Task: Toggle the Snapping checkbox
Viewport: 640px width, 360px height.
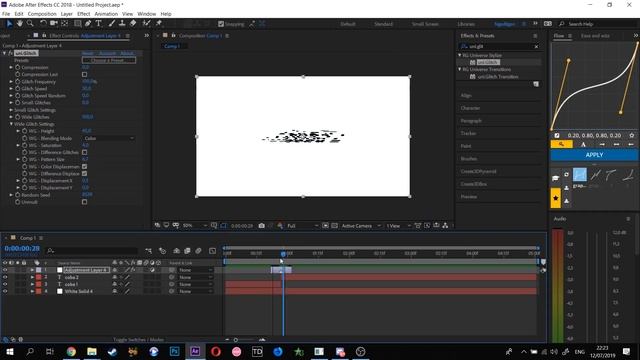Action: [221, 24]
